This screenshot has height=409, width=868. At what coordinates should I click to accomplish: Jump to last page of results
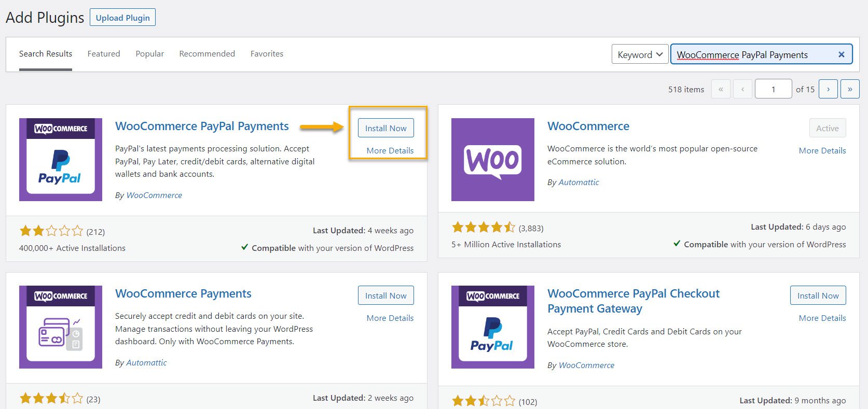850,89
